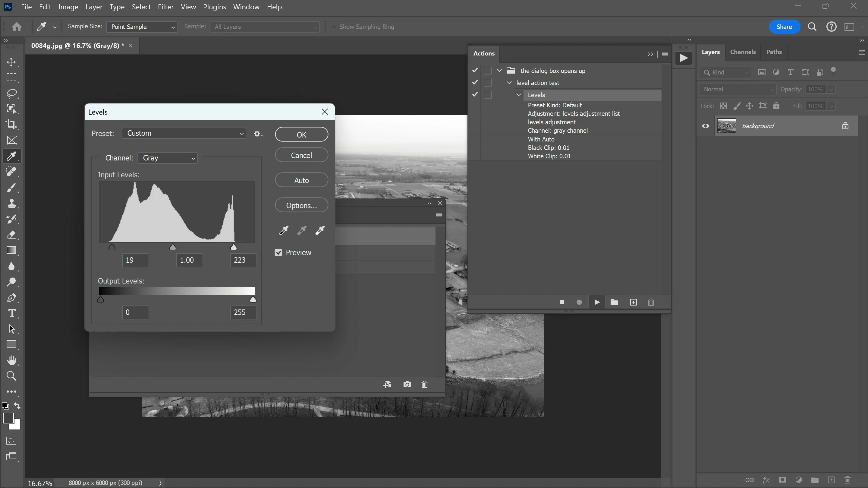Select the Hand tool

[x=11, y=360]
